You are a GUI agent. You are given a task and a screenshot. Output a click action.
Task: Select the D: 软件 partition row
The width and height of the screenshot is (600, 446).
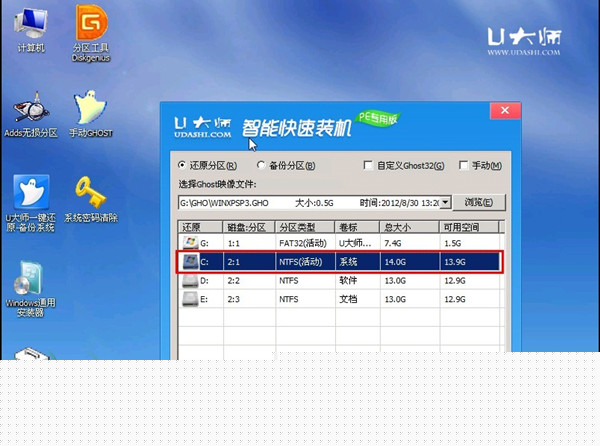(x=338, y=280)
